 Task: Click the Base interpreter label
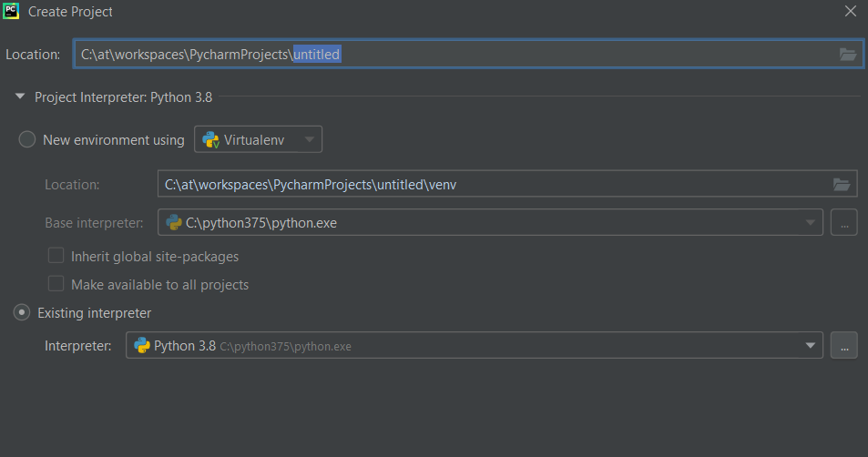click(x=94, y=223)
